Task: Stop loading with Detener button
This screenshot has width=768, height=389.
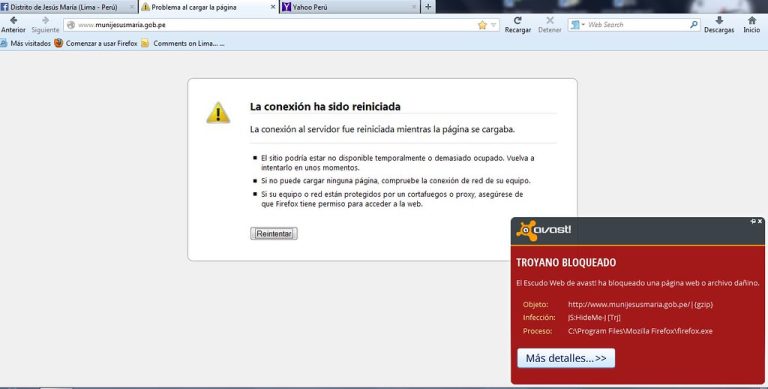Action: click(550, 24)
